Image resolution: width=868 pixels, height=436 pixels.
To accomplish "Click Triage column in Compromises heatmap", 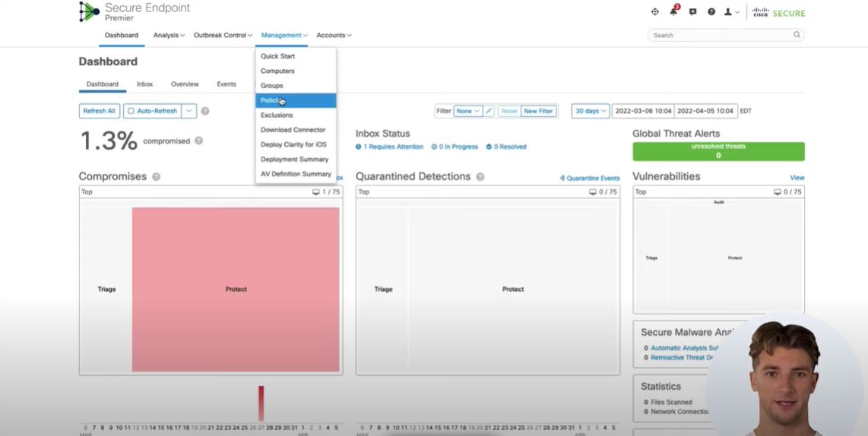I will click(107, 289).
